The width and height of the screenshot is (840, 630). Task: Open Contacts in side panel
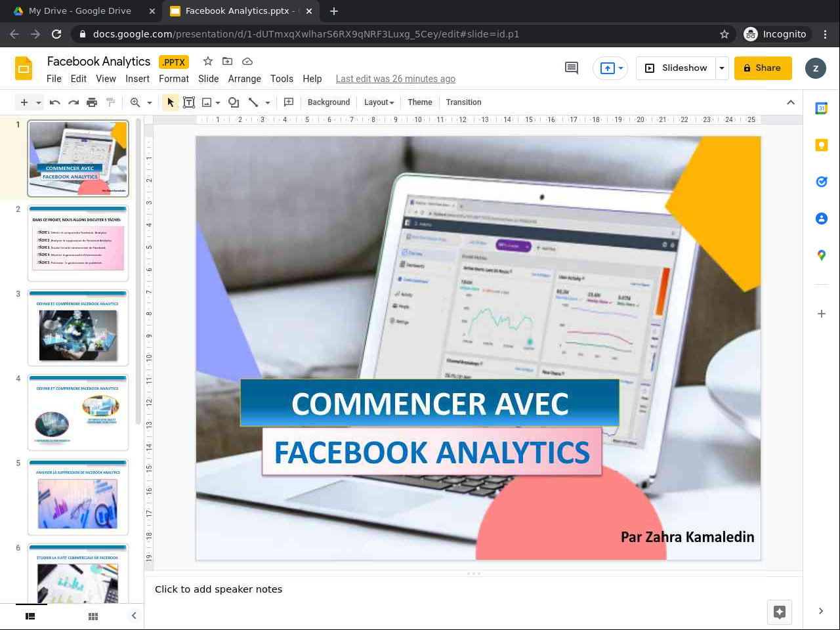822,219
